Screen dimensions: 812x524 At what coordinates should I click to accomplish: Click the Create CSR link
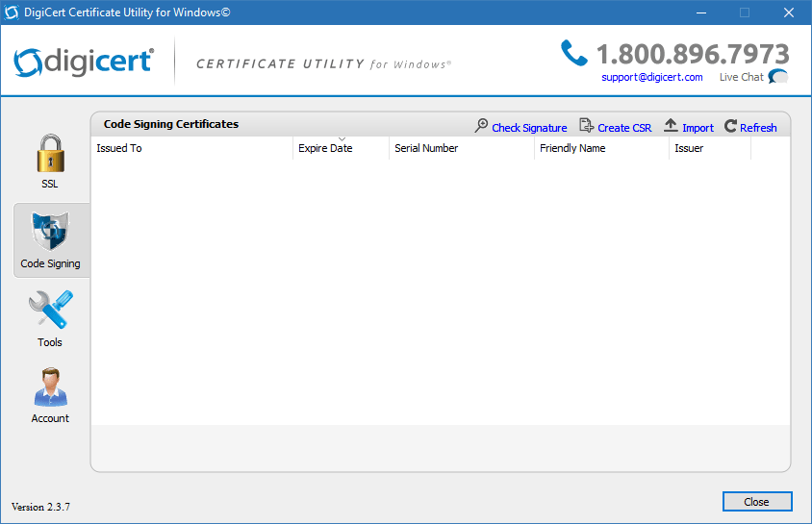point(624,128)
